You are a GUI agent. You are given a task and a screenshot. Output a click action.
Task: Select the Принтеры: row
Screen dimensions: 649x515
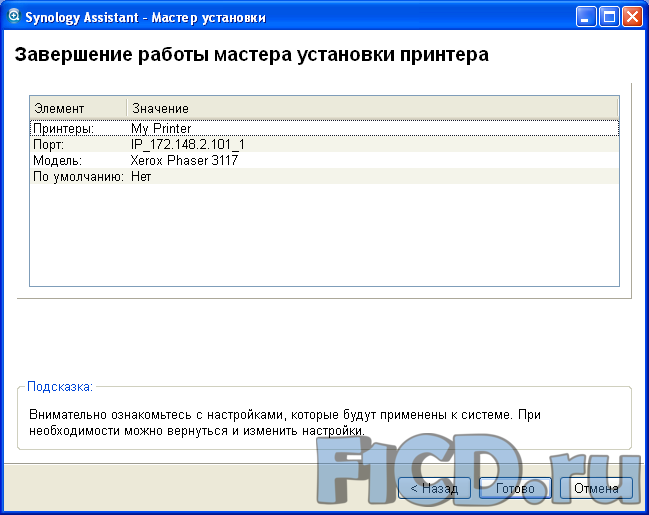pyautogui.click(x=324, y=128)
